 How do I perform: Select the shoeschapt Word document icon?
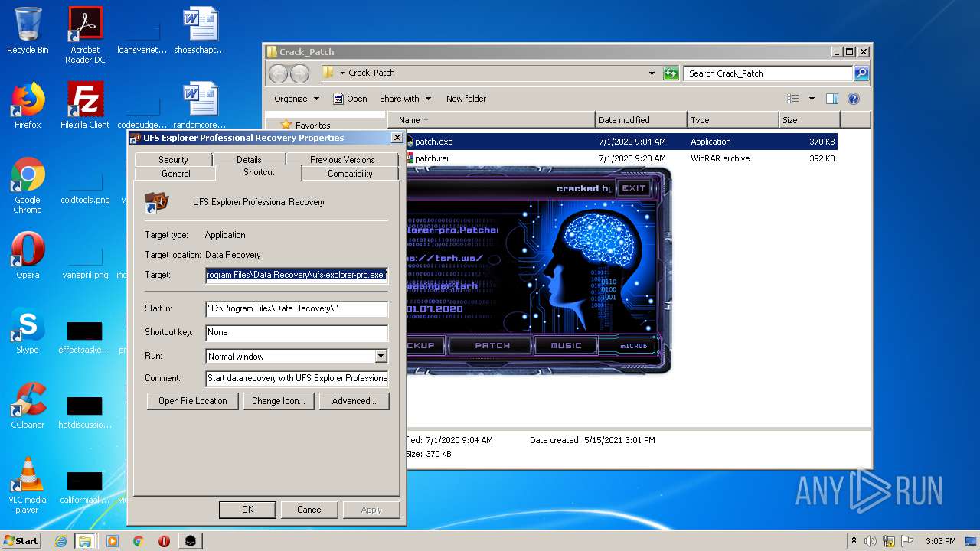(x=200, y=31)
